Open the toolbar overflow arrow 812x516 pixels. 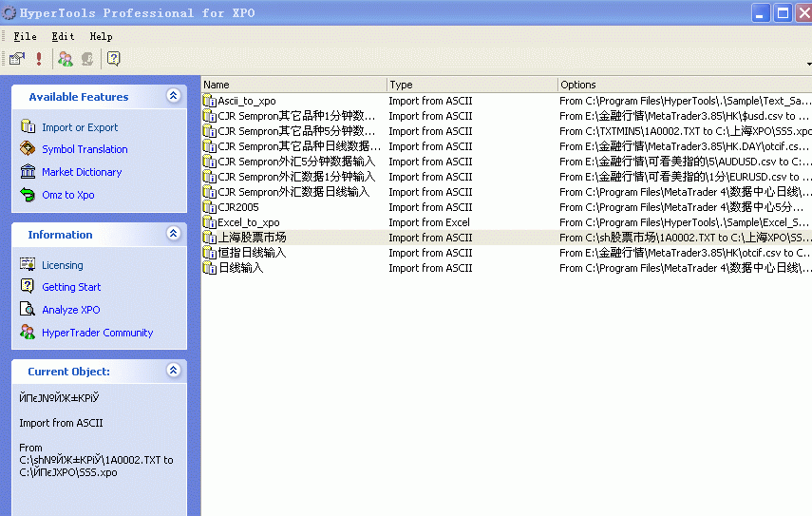tap(809, 64)
